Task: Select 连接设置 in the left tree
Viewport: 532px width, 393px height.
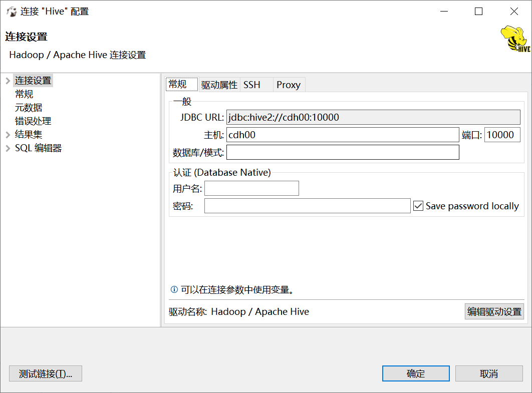Action: [x=33, y=81]
